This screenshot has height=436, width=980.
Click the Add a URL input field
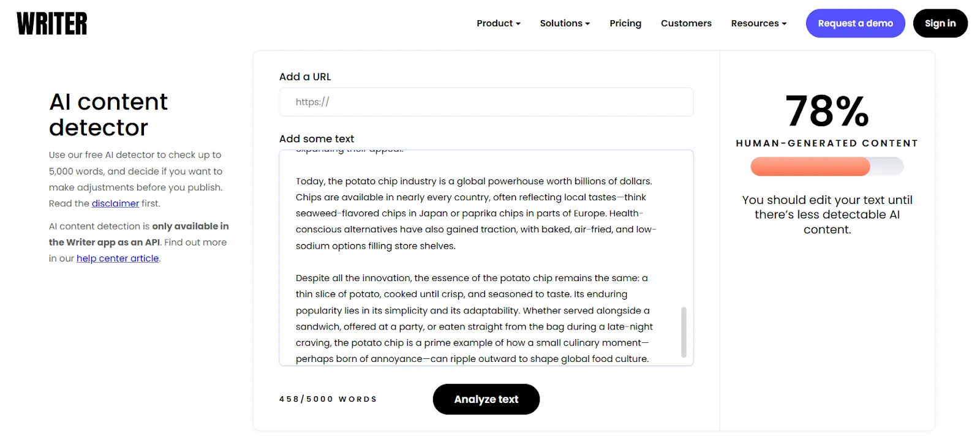pos(486,102)
